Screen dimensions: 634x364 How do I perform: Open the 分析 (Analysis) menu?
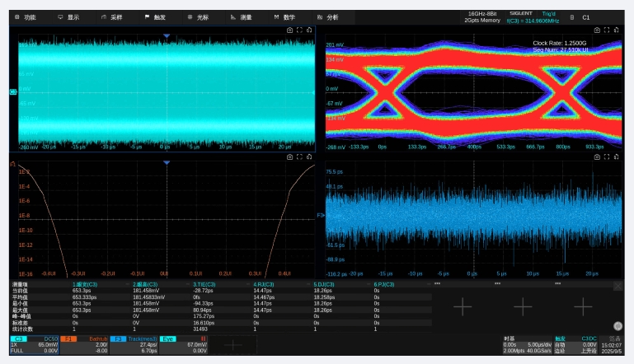tap(327, 16)
